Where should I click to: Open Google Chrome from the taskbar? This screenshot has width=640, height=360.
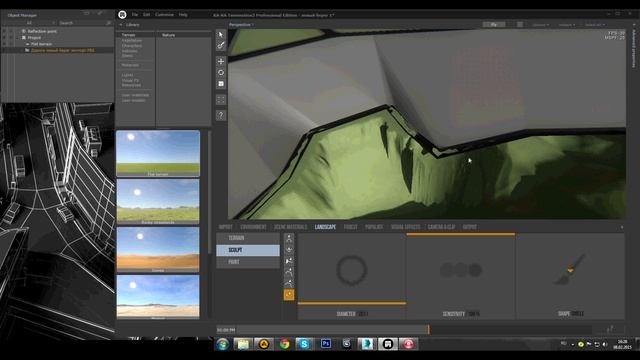click(284, 344)
